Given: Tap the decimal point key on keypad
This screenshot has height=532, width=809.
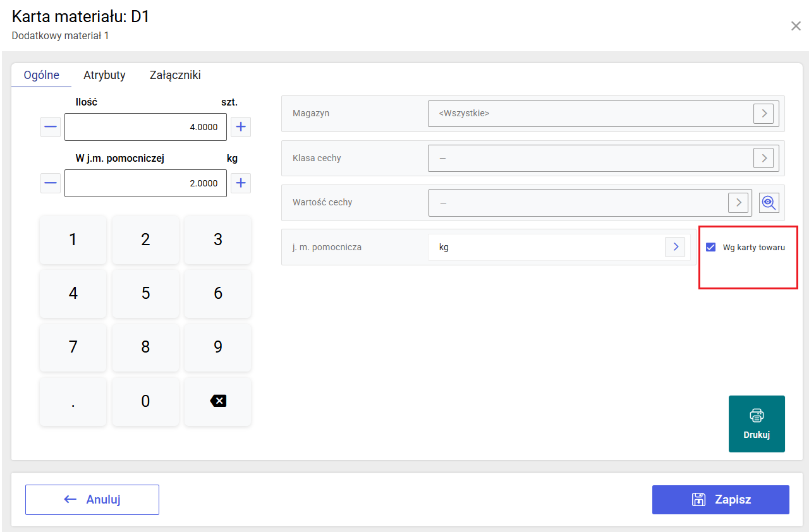Looking at the screenshot, I should point(73,401).
